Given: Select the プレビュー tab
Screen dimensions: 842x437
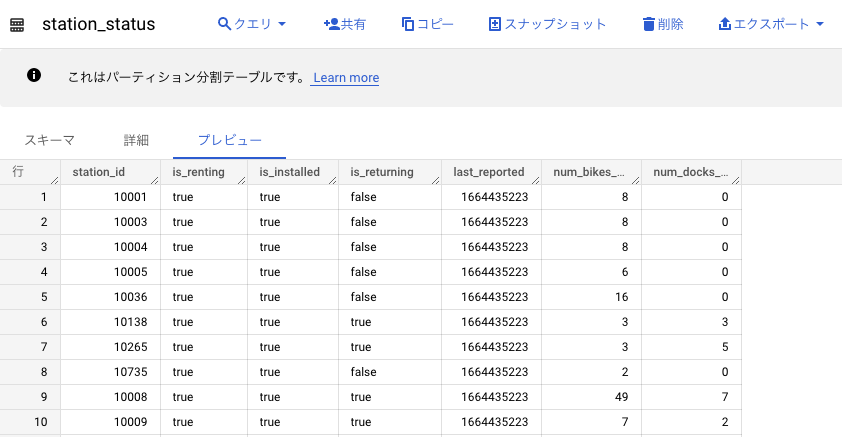Looking at the screenshot, I should tap(229, 141).
